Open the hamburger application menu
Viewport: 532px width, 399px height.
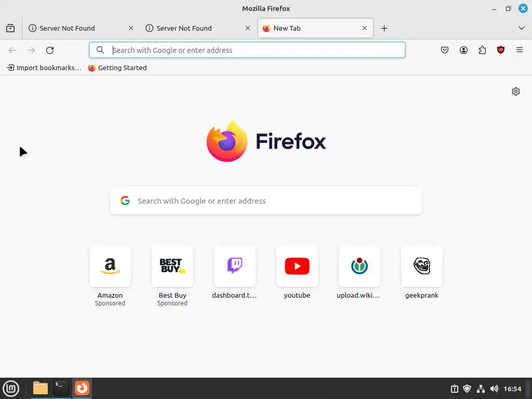coord(520,50)
